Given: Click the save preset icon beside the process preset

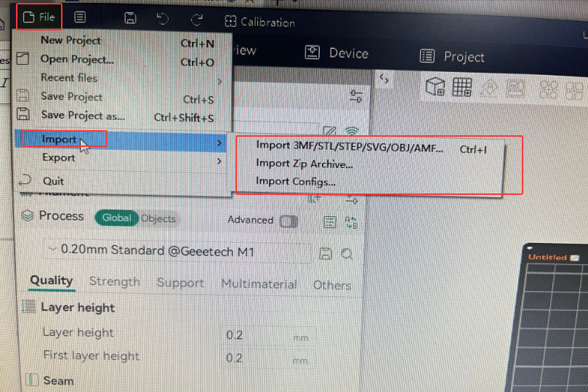Looking at the screenshot, I should 326,254.
